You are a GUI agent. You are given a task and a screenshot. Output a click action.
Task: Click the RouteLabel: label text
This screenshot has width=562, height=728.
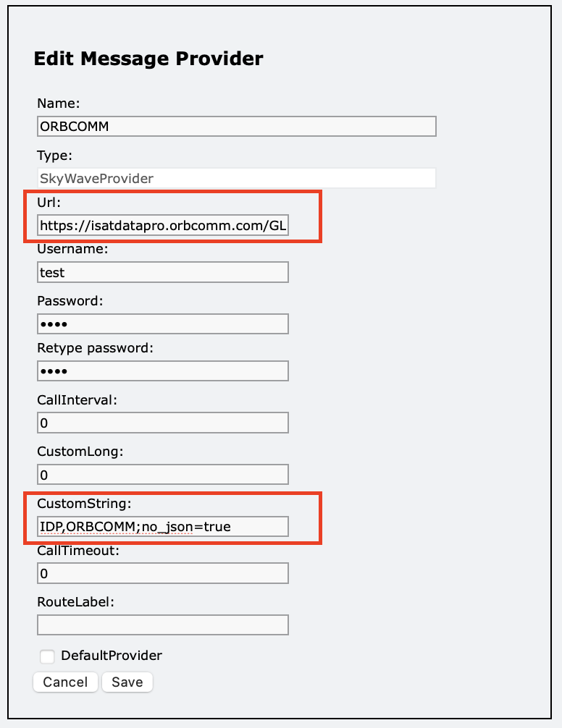(76, 601)
